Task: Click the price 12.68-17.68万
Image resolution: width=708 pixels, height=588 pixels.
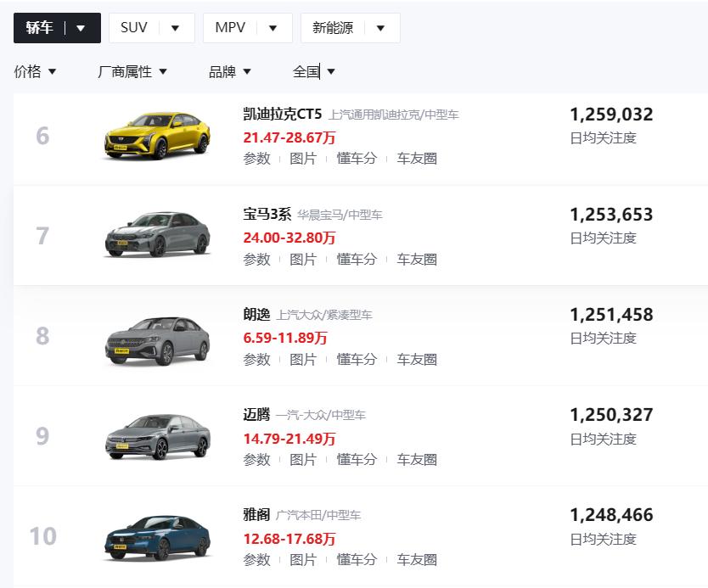Action: click(289, 539)
